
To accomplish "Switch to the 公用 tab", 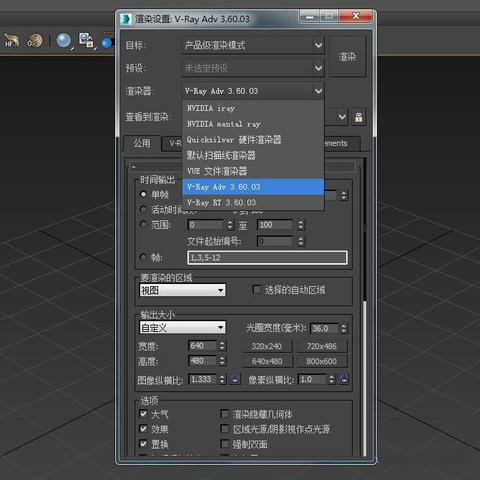I will click(142, 144).
